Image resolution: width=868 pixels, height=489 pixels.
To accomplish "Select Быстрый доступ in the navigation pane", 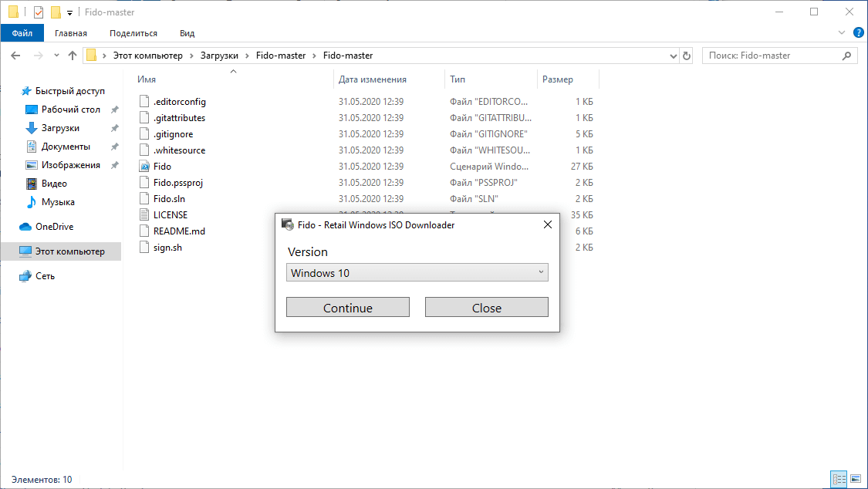I will click(69, 91).
